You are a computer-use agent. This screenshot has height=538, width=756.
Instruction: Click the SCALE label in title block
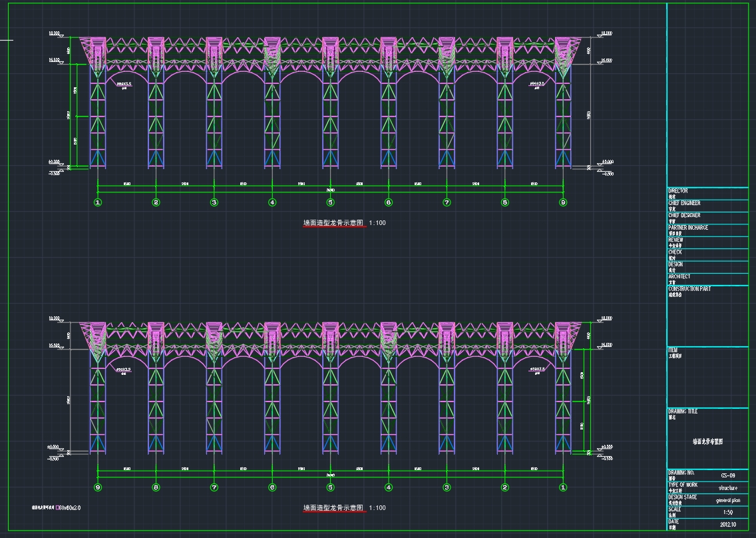(675, 509)
